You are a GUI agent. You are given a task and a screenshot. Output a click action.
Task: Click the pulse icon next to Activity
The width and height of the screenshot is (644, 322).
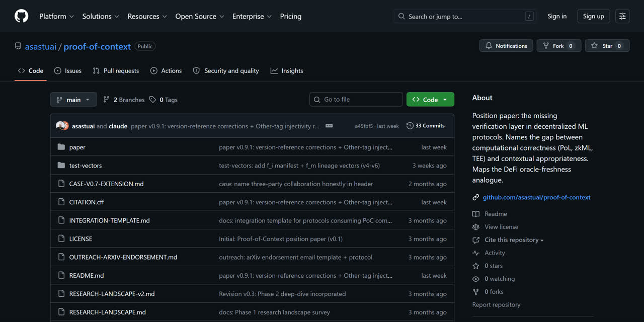point(476,253)
